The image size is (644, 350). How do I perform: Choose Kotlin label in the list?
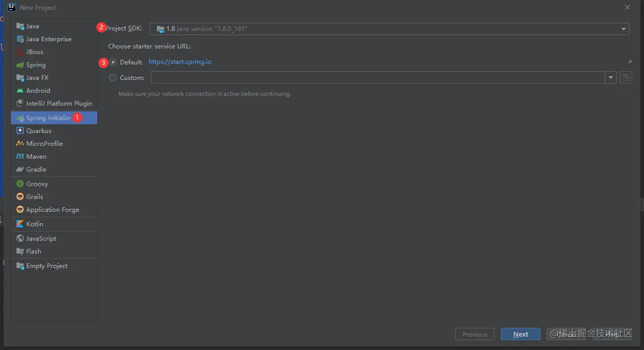click(x=34, y=224)
